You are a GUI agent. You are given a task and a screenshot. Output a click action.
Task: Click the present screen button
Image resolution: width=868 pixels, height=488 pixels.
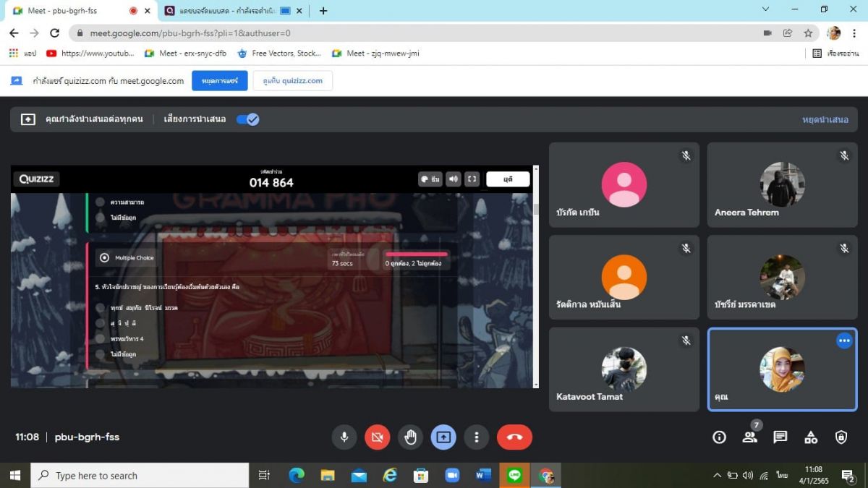coord(443,437)
